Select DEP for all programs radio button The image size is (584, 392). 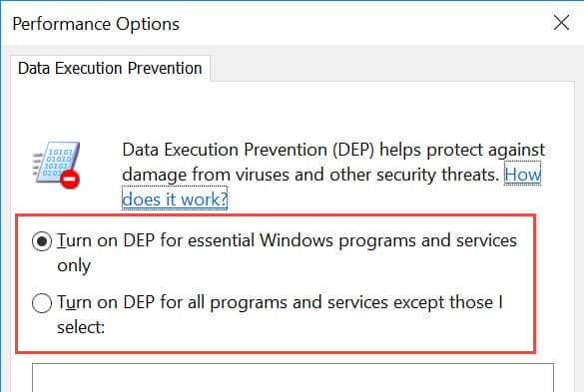42,302
